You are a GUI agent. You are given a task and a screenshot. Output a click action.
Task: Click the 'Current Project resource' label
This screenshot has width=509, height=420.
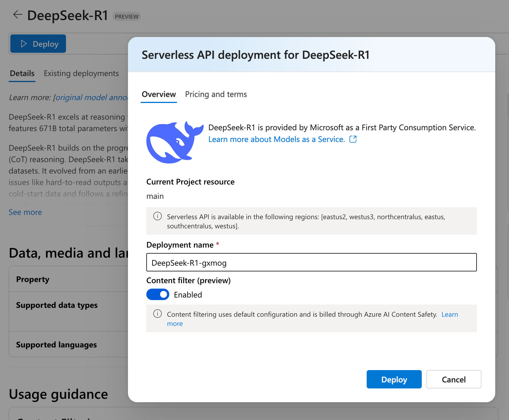tap(190, 182)
